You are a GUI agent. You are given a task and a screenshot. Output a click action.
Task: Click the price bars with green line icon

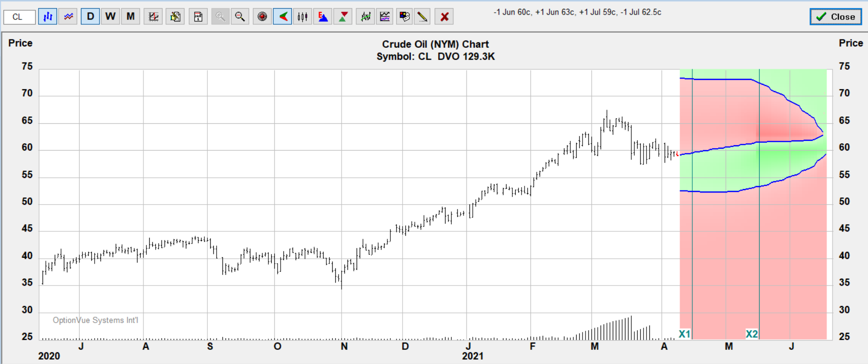[365, 17]
